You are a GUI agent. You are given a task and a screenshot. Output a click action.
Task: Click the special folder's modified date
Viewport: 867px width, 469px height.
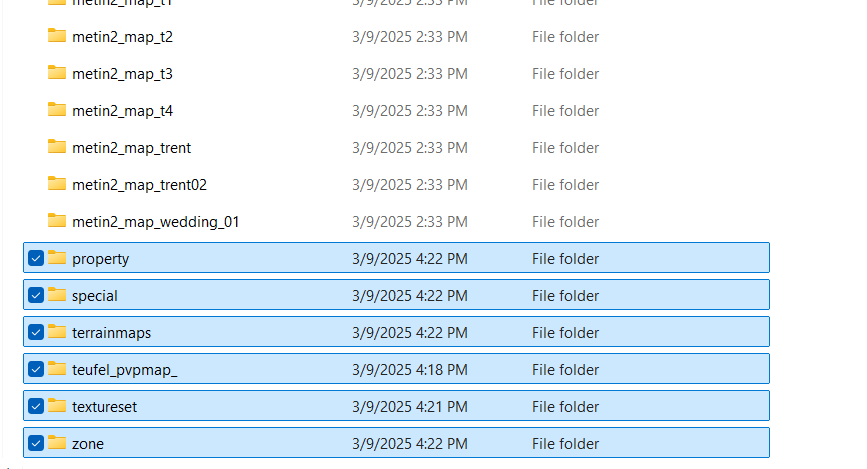pyautogui.click(x=409, y=296)
